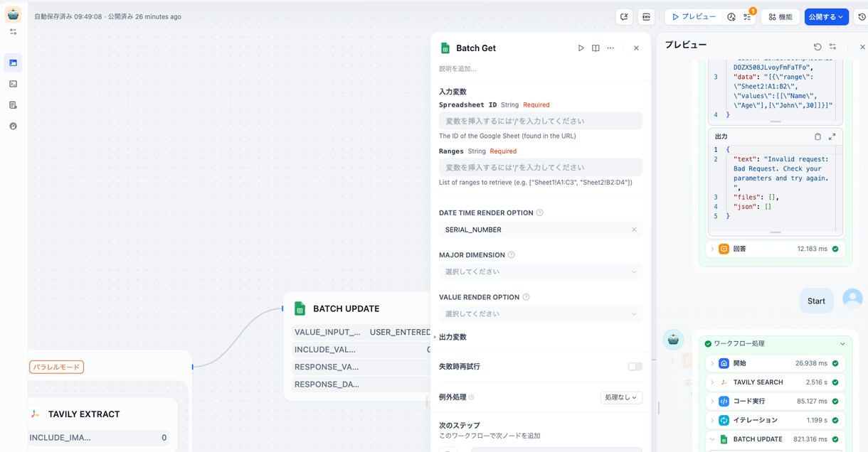Open the logs sidebar icon
Image resolution: width=868 pixels, height=452 pixels.
point(13,105)
